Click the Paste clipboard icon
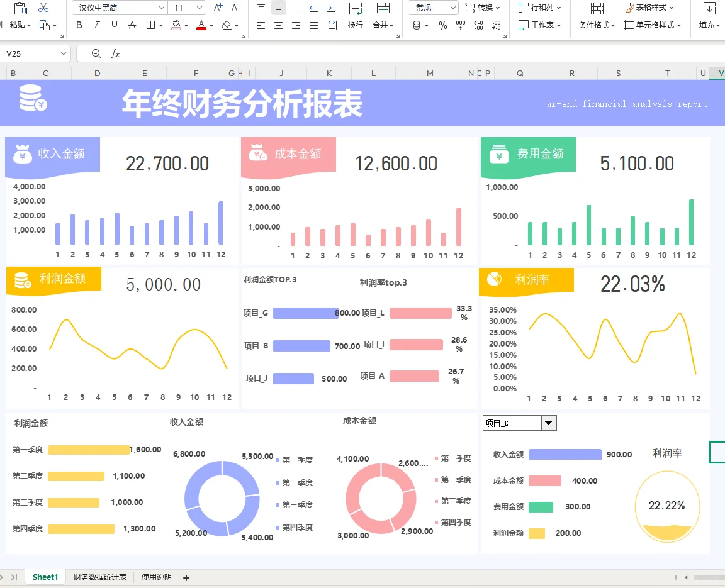Image resolution: width=725 pixels, height=588 pixels. pos(20,8)
